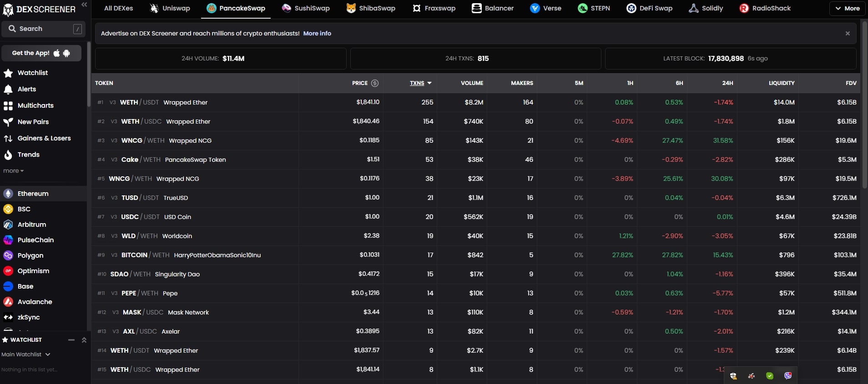Switch to PancakeSwap tab
Screen dimensions: 868x384
point(236,8)
